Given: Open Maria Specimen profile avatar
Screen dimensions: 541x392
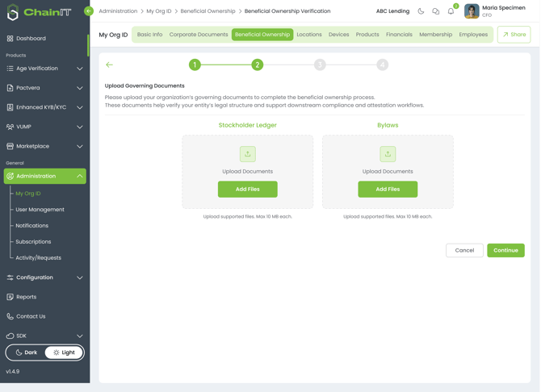Looking at the screenshot, I should tap(472, 11).
